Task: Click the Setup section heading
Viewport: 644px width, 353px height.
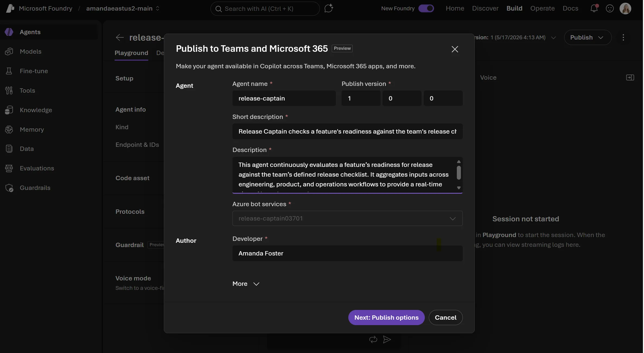Action: (124, 78)
